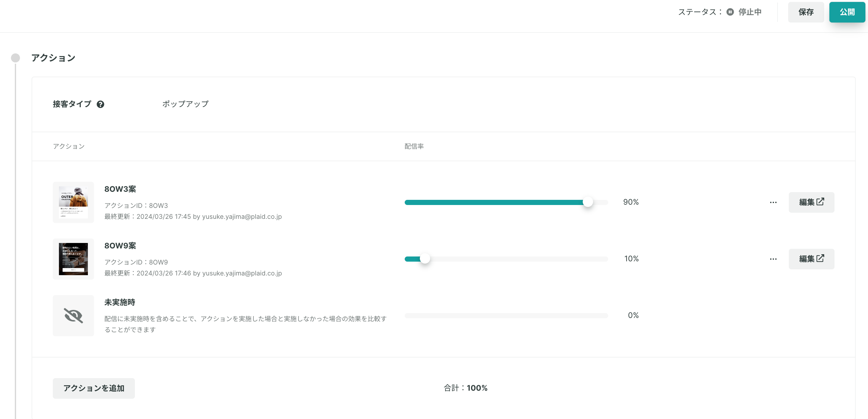Click the 編集 button for 8OW9案
The image size is (868, 419).
[811, 259]
